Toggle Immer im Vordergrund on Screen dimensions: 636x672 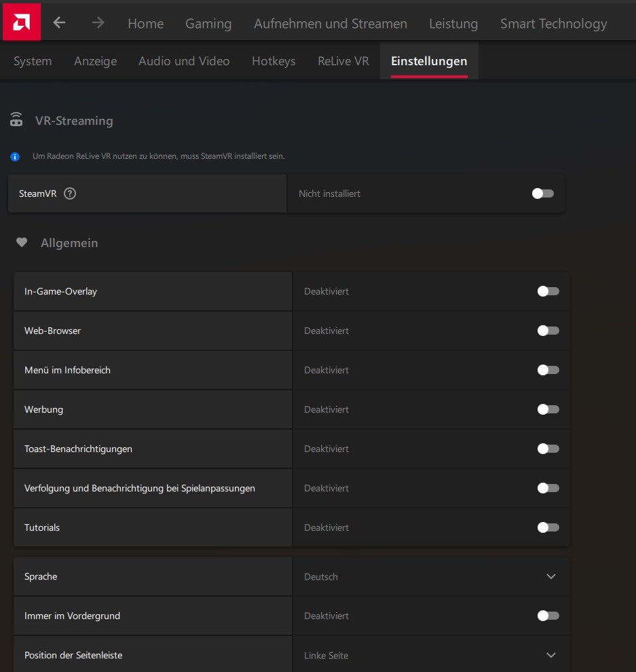(548, 616)
